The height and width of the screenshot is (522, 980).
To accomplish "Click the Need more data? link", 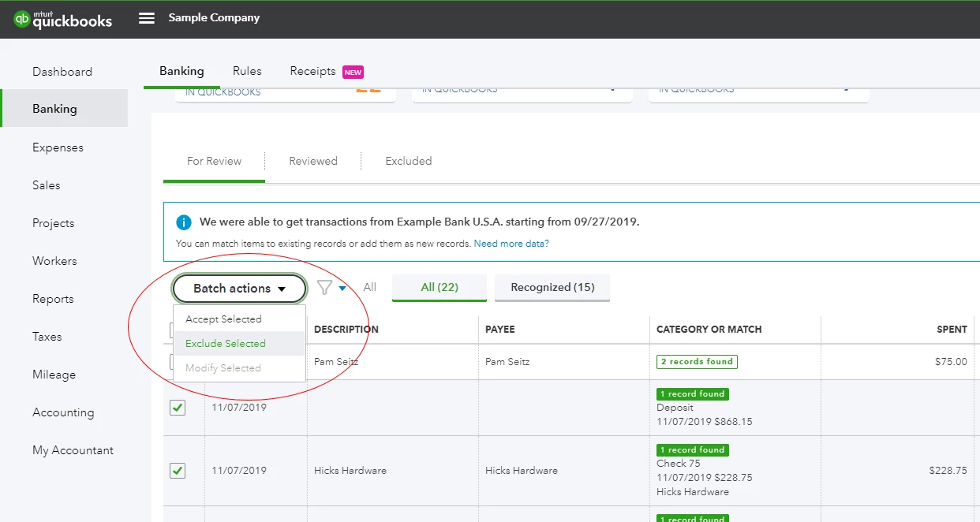I will coord(511,244).
